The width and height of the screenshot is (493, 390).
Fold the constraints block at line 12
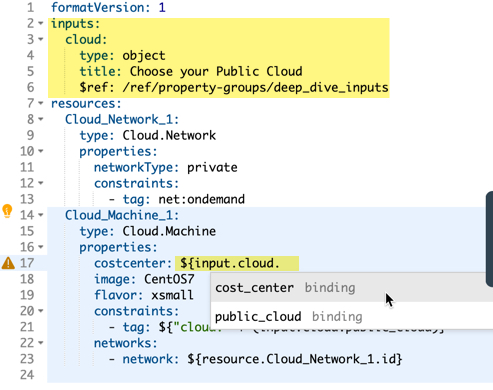(41, 183)
